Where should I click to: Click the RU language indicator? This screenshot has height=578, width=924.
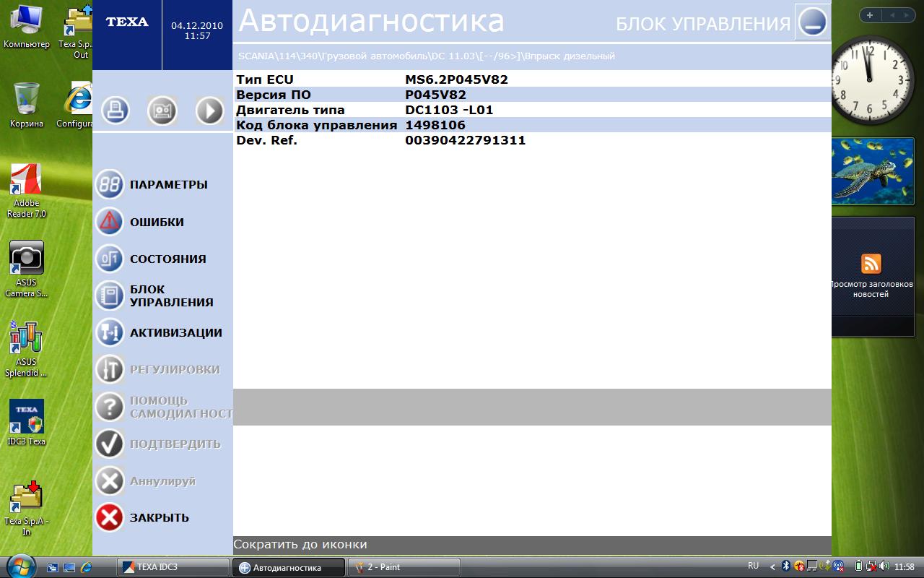(754, 566)
